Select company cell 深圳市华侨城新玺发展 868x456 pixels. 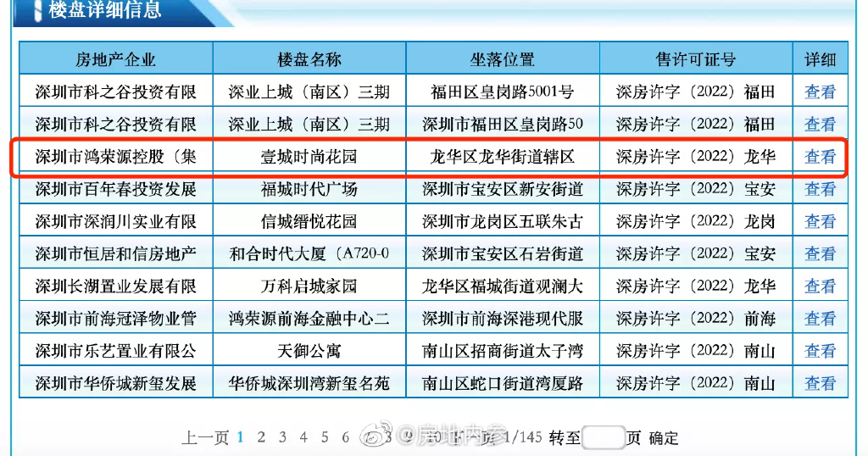pyautogui.click(x=115, y=383)
